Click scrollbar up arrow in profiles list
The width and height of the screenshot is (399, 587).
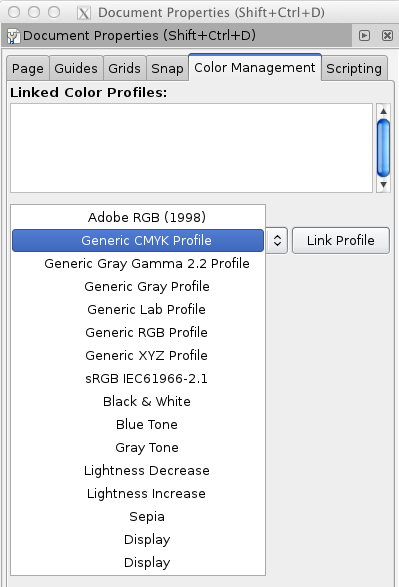click(383, 111)
